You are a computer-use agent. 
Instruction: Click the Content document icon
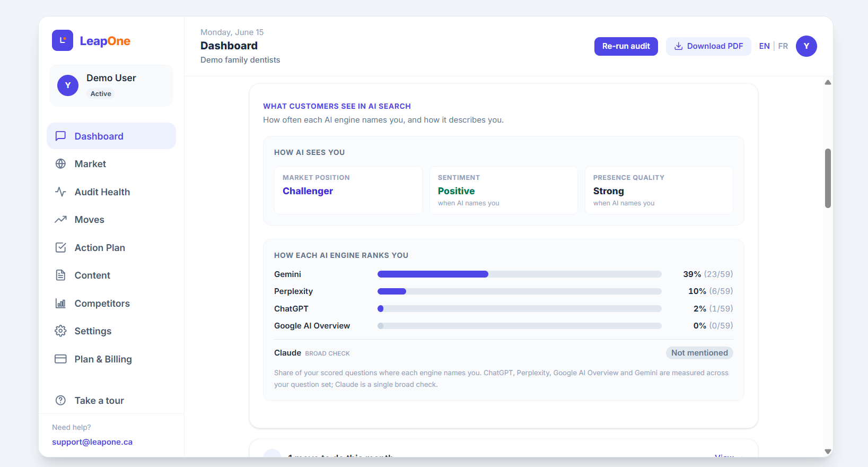point(61,275)
